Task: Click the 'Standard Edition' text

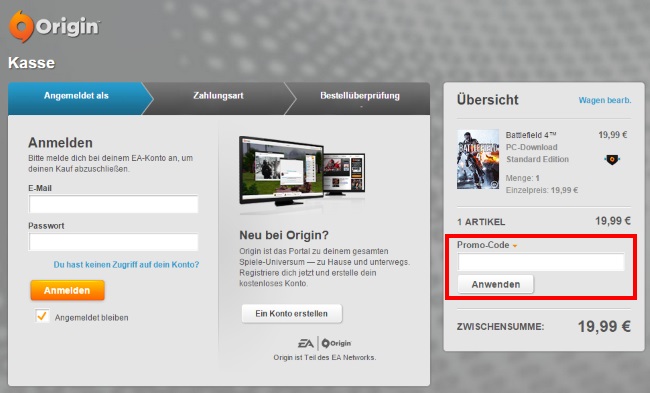Action: pyautogui.click(x=537, y=159)
